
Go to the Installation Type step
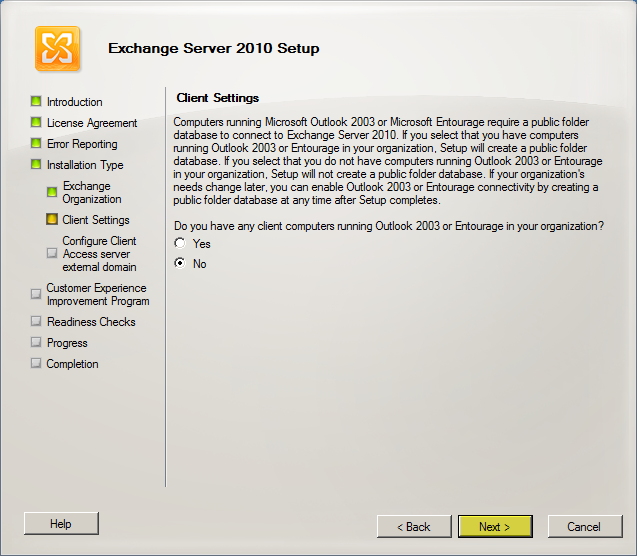tap(85, 165)
